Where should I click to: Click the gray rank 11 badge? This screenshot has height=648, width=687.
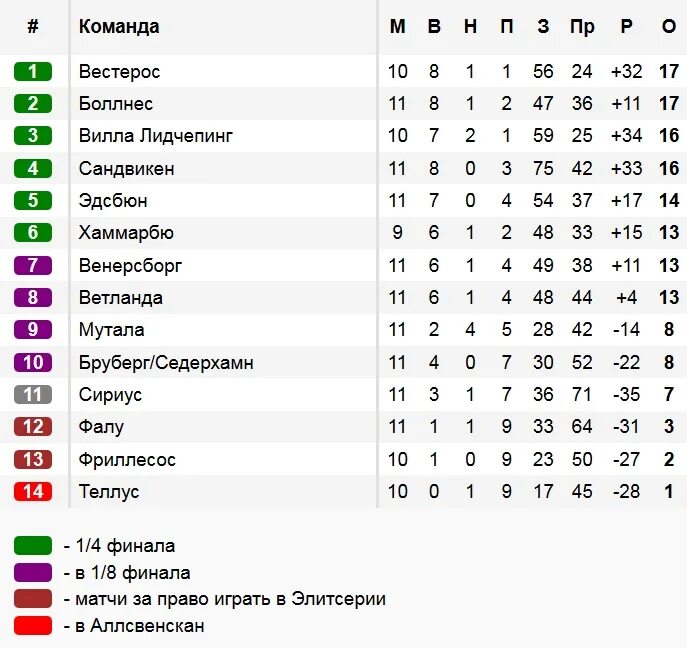coord(33,394)
